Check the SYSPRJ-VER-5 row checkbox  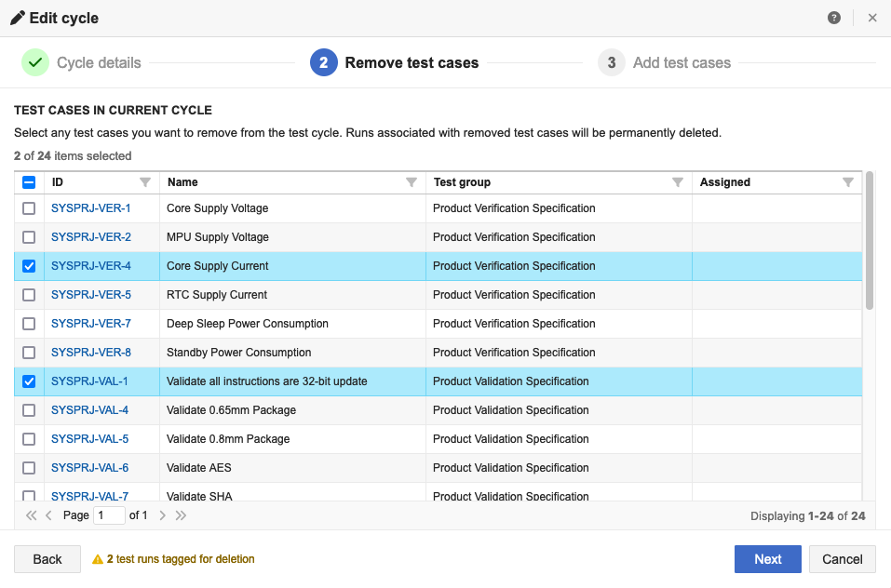click(29, 295)
